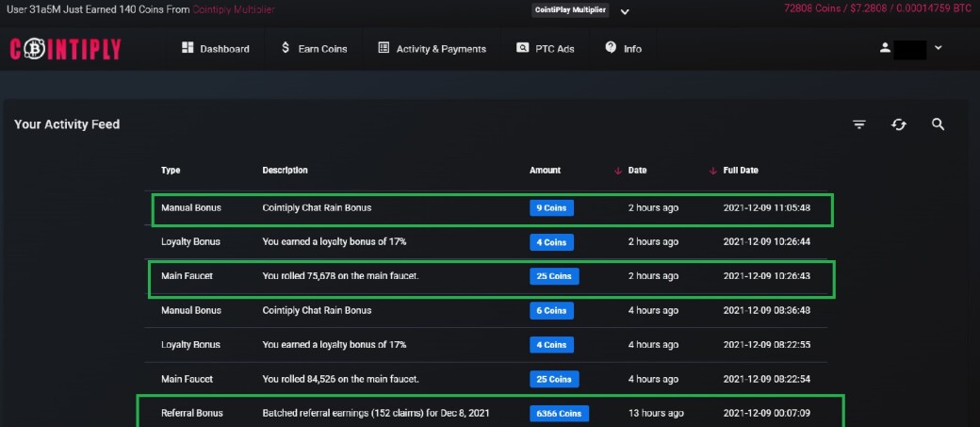Image resolution: width=980 pixels, height=427 pixels.
Task: Click 4 Coins badge dated 10:26:44
Action: [551, 242]
